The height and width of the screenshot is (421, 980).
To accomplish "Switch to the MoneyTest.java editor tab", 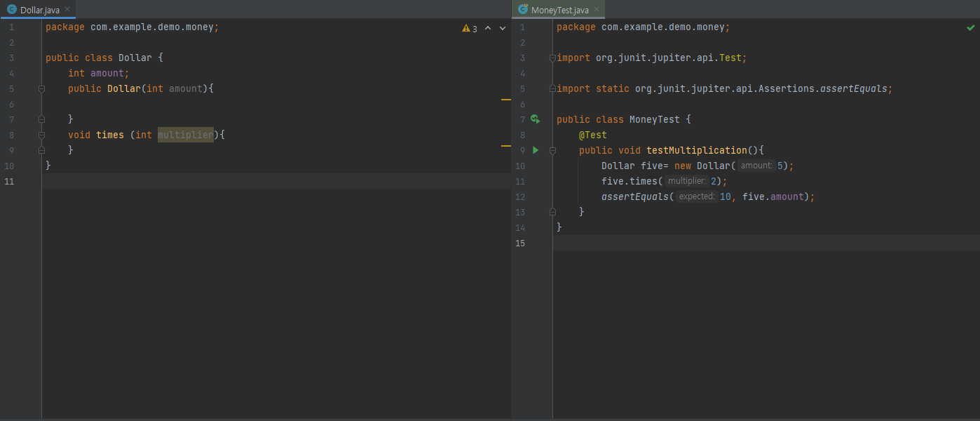I will coord(559,9).
